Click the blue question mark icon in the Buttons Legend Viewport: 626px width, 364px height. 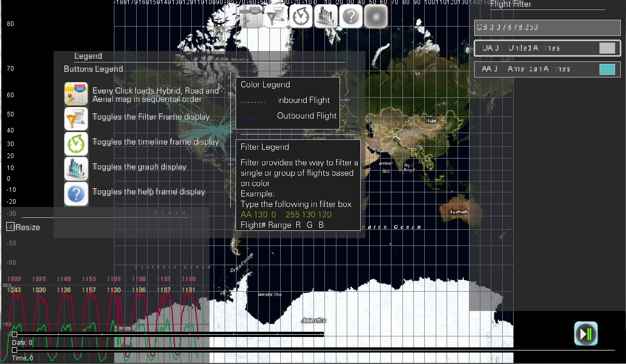76,193
